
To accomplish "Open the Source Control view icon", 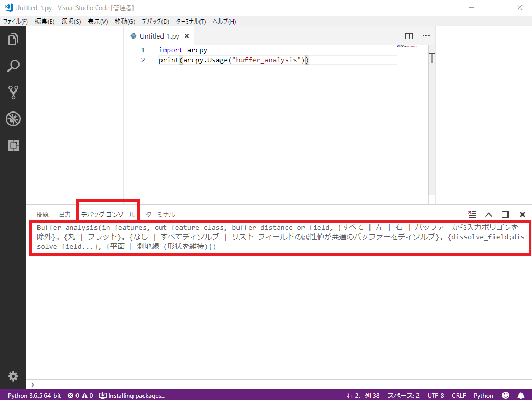I will coord(13,92).
